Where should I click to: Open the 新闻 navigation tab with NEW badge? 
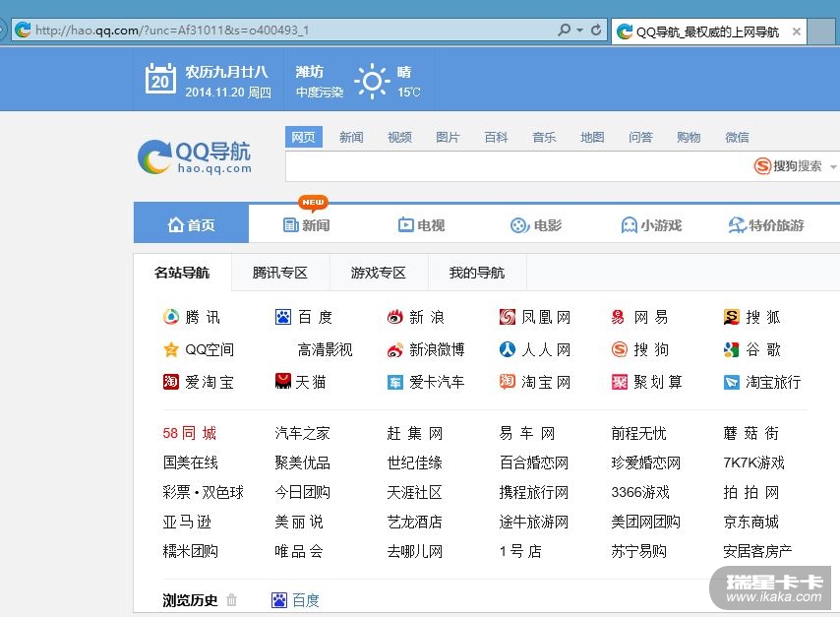pos(307,225)
